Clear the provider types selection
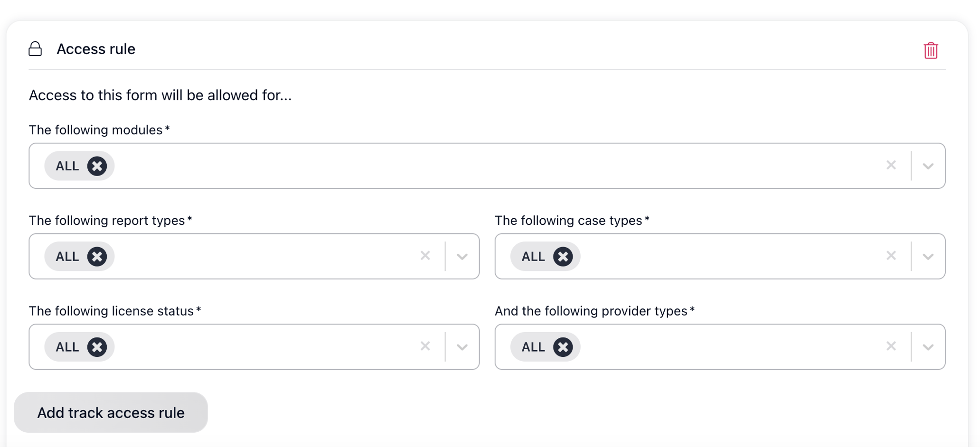The image size is (980, 447). click(x=891, y=346)
